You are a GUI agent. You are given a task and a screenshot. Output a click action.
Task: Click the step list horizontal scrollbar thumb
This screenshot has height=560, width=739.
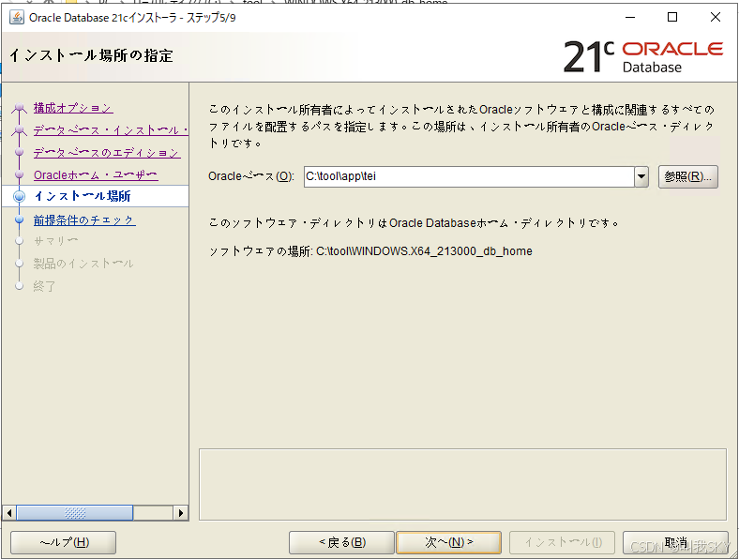coord(75,512)
